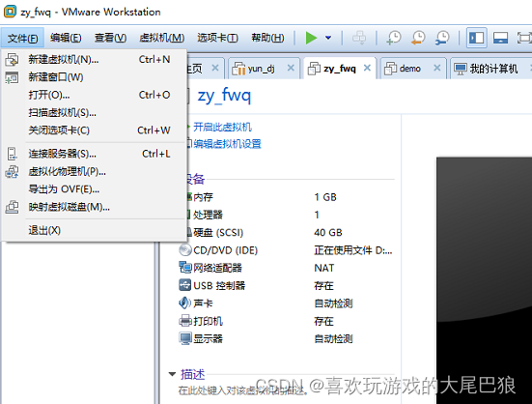
Task: Open the 编辑(E) menu
Action: pos(66,38)
